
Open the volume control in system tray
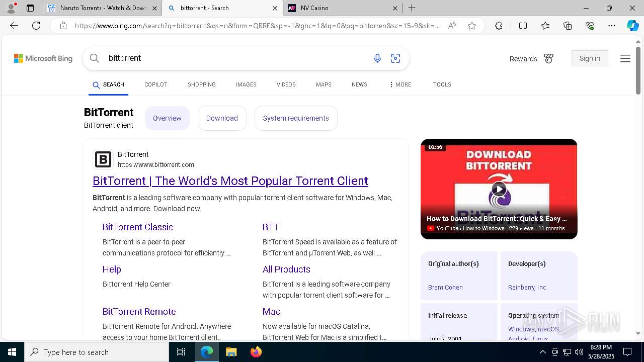[579, 352]
